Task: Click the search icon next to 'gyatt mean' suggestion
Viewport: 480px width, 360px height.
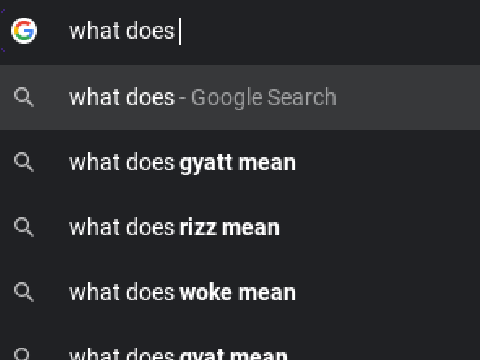Action: 24,162
